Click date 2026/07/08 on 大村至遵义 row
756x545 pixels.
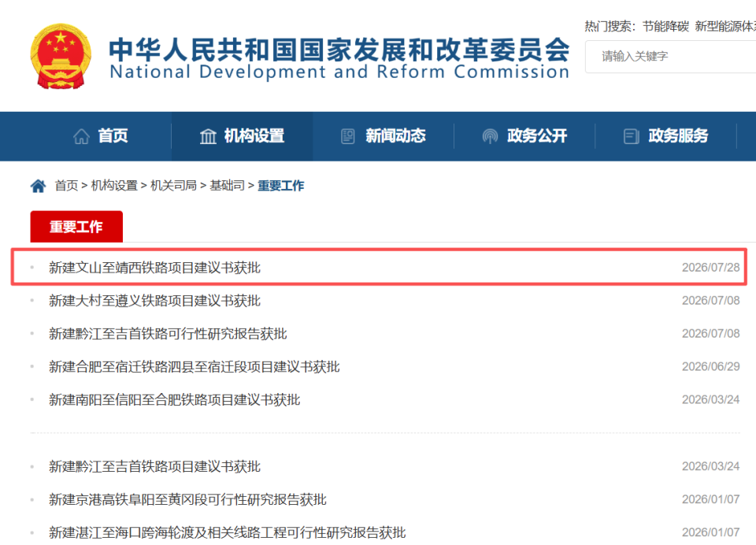[710, 301]
